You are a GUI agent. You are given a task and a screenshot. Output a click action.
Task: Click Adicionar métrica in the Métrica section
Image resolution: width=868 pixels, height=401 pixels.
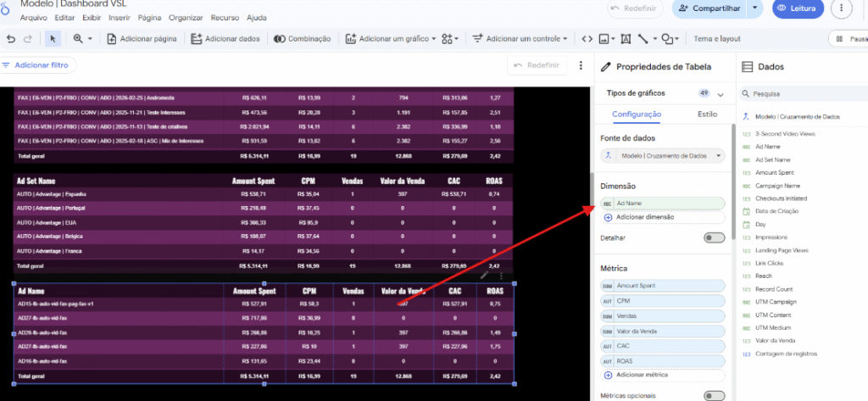click(642, 375)
